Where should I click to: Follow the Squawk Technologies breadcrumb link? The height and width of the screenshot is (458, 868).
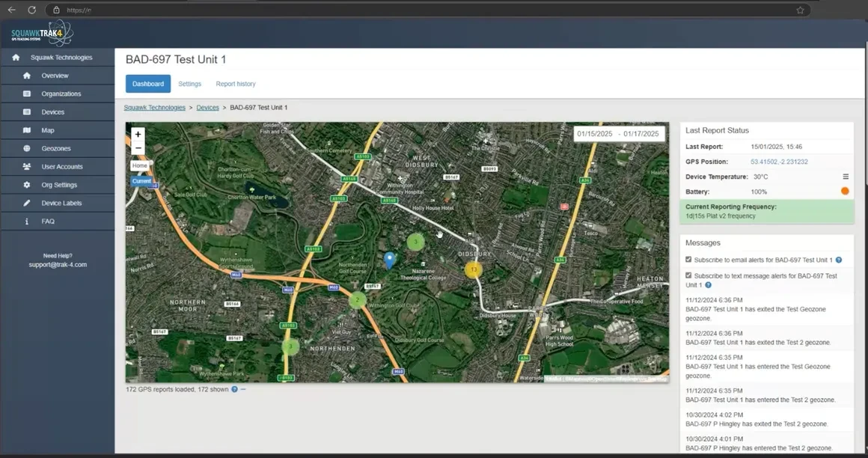(x=154, y=108)
